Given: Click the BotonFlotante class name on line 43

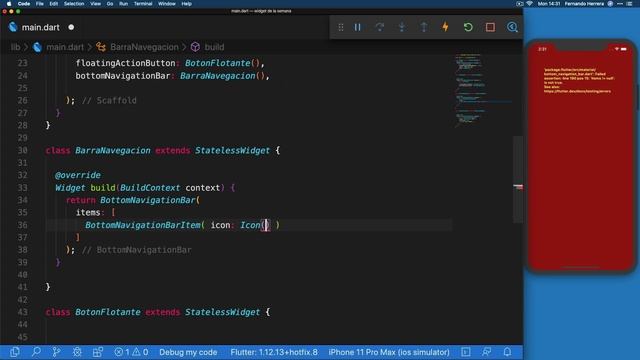Looking at the screenshot, I should (108, 312).
